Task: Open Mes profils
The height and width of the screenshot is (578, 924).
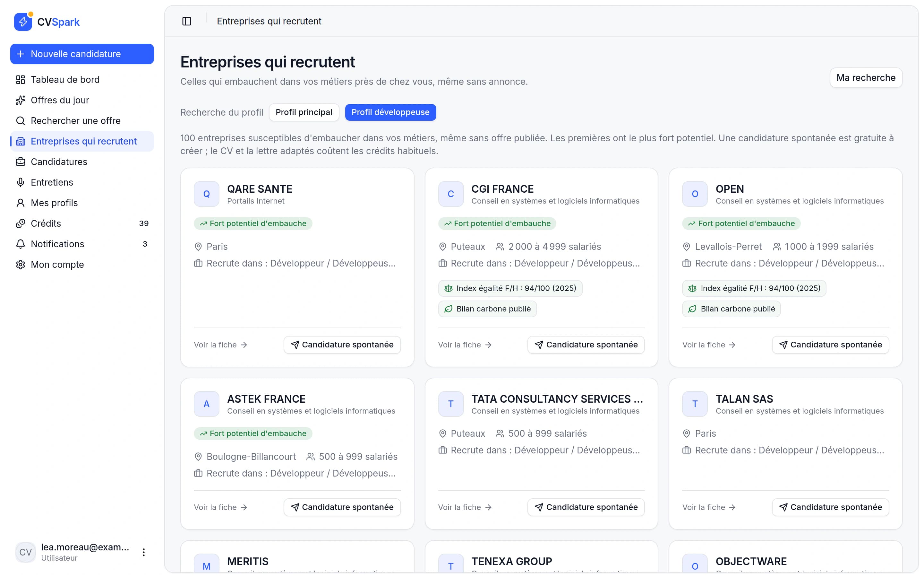Action: coord(82,203)
